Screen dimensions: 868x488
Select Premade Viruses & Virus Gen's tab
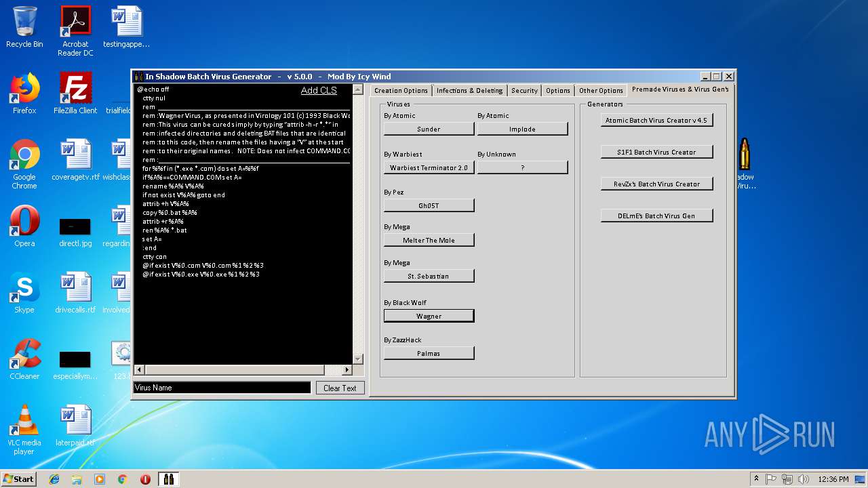[680, 89]
